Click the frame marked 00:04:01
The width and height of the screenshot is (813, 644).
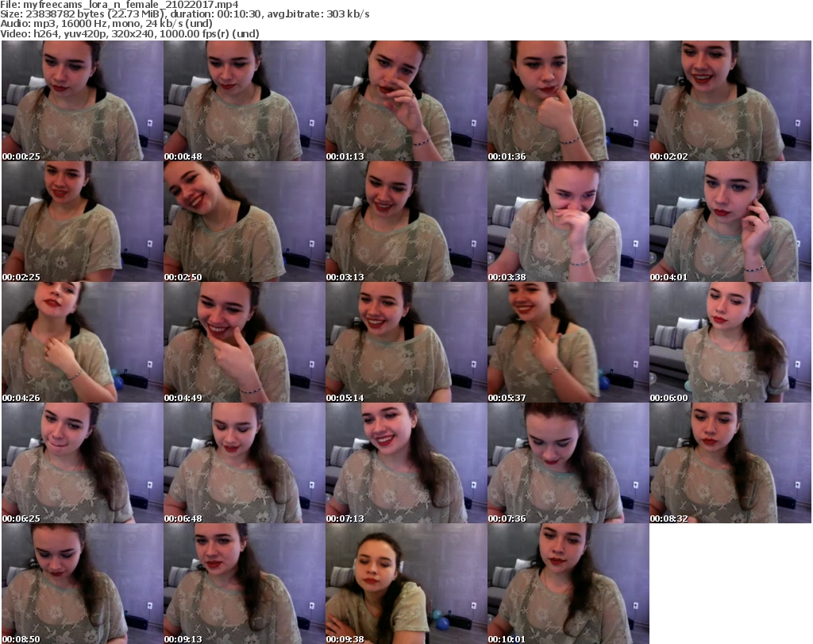(730, 222)
